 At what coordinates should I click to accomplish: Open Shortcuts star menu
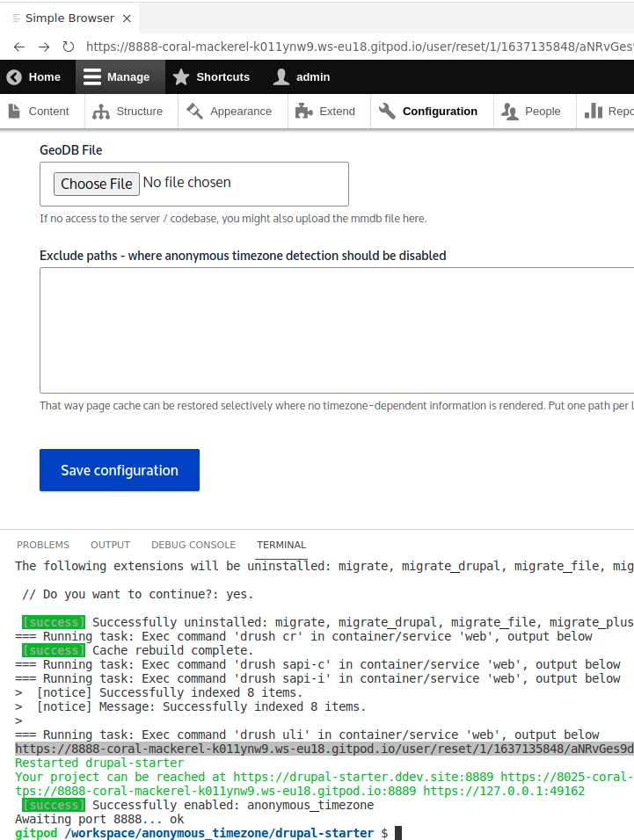211,77
